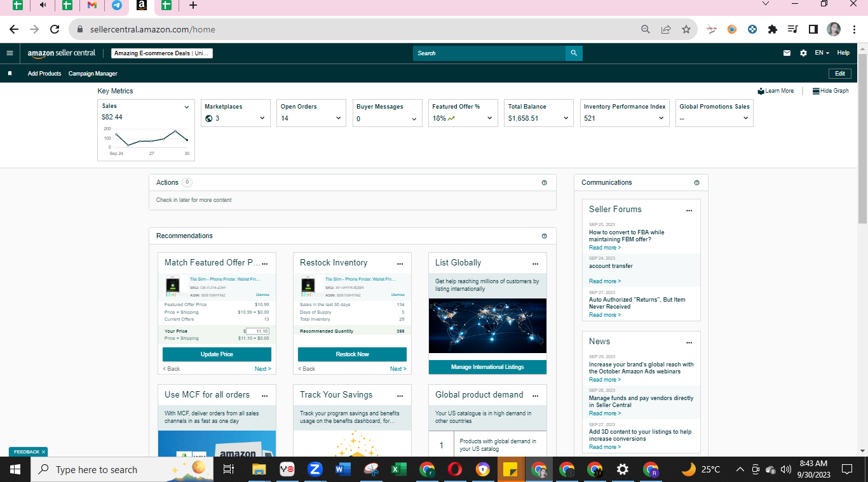Click the magnifier search button
The height and width of the screenshot is (482, 868).
(574, 53)
